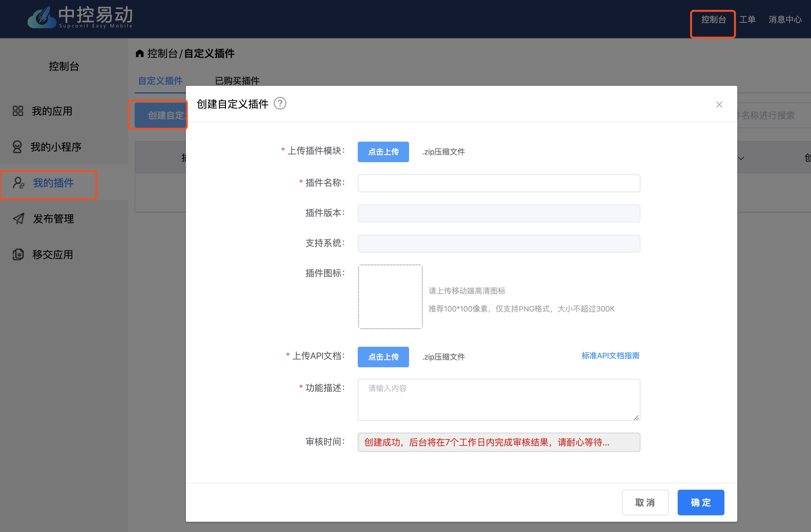Image resolution: width=811 pixels, height=532 pixels.
Task: Click the 取消 button
Action: (645, 503)
